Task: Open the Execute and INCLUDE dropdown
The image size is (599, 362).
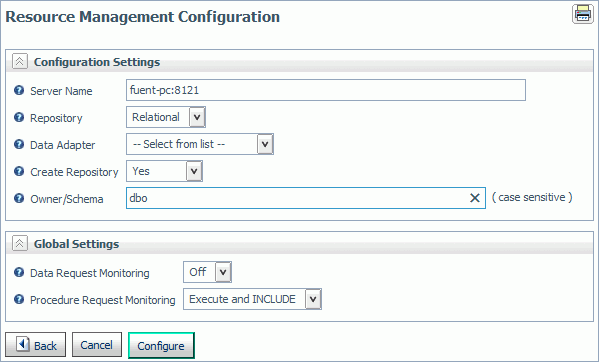Action: pos(252,299)
